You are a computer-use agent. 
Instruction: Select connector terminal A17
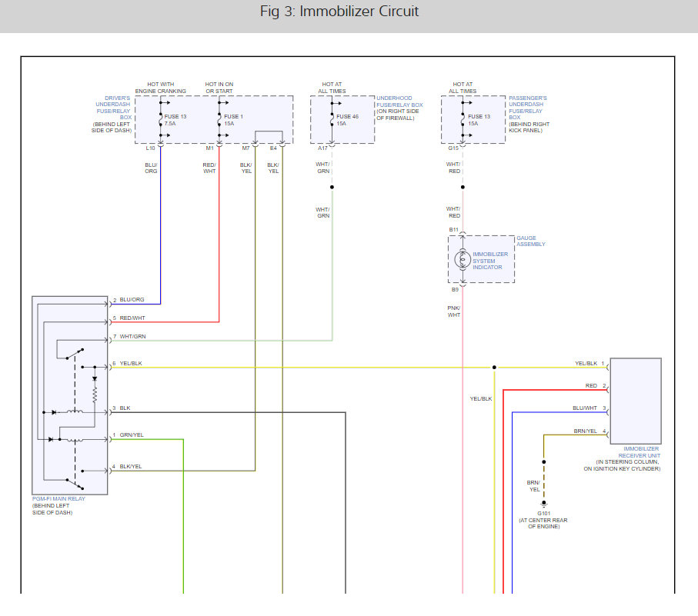click(x=323, y=148)
